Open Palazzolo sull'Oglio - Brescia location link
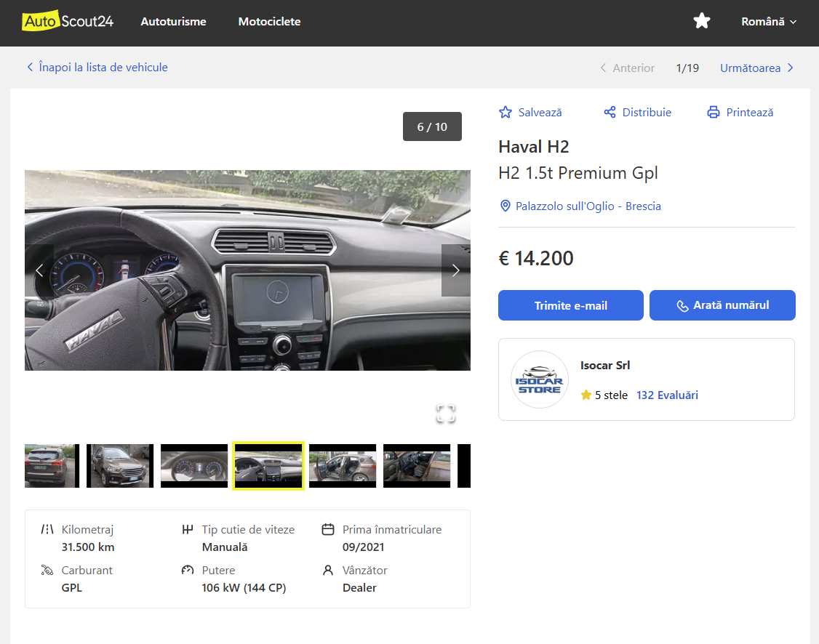819x644 pixels. (x=588, y=206)
